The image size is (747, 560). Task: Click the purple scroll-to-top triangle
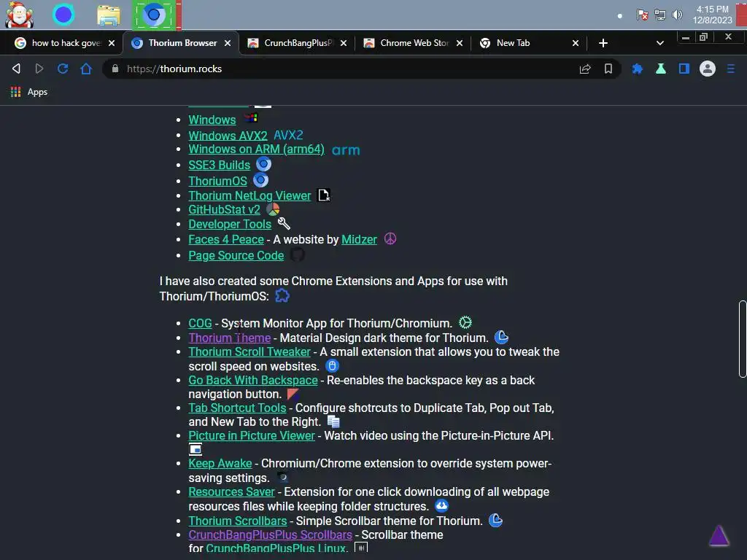pyautogui.click(x=719, y=535)
